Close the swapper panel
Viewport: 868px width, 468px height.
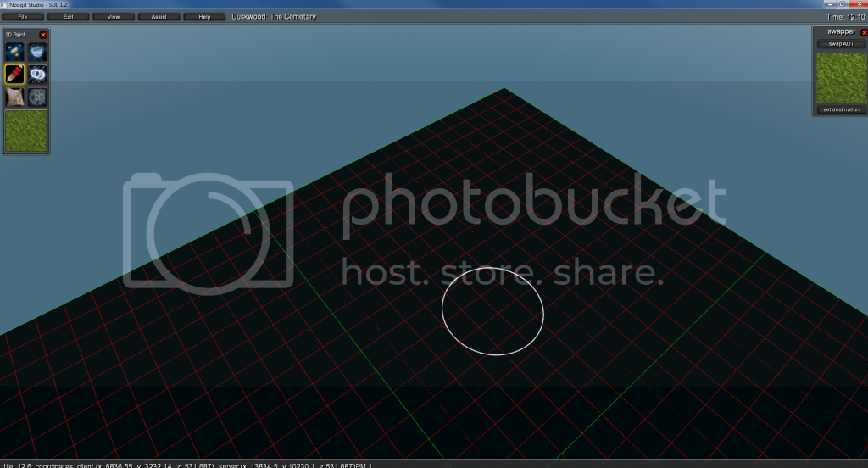point(864,33)
